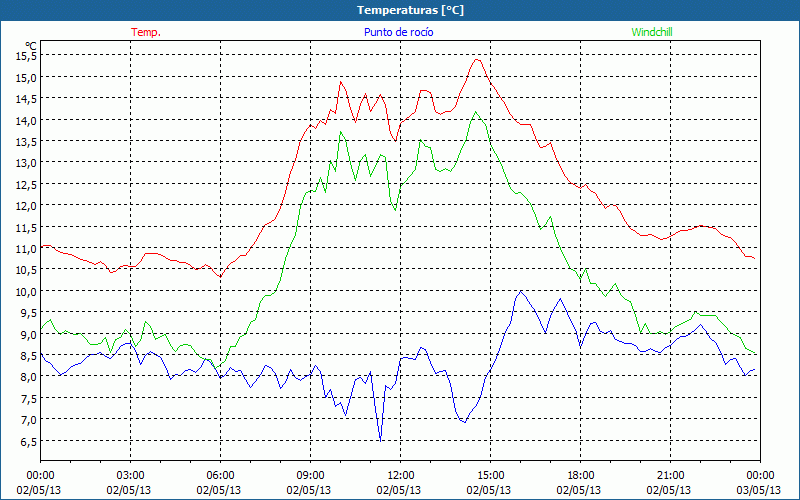Viewport: 800px width, 500px height.
Task: Click the 11,5 y-axis value
Action: [27, 228]
